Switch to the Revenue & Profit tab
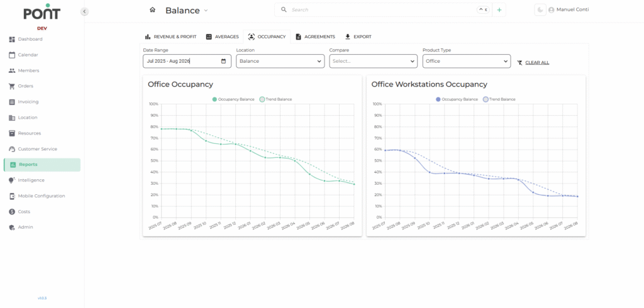The height and width of the screenshot is (308, 644). click(170, 36)
